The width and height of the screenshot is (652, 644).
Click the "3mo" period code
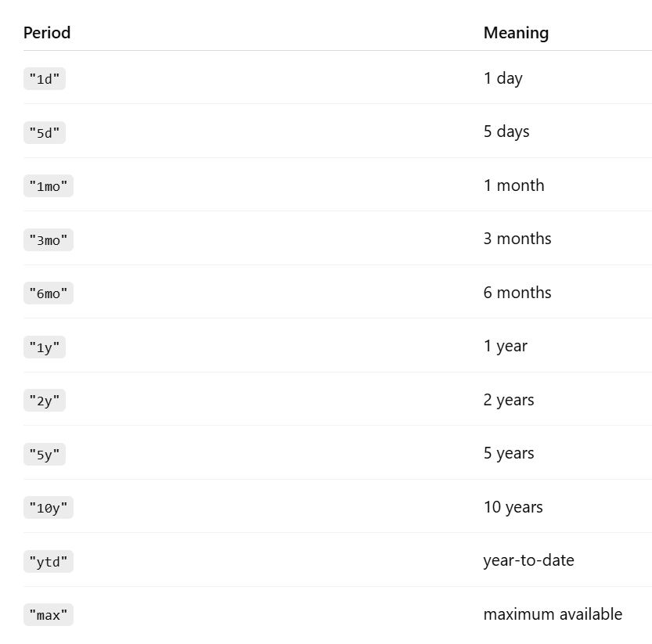point(49,240)
